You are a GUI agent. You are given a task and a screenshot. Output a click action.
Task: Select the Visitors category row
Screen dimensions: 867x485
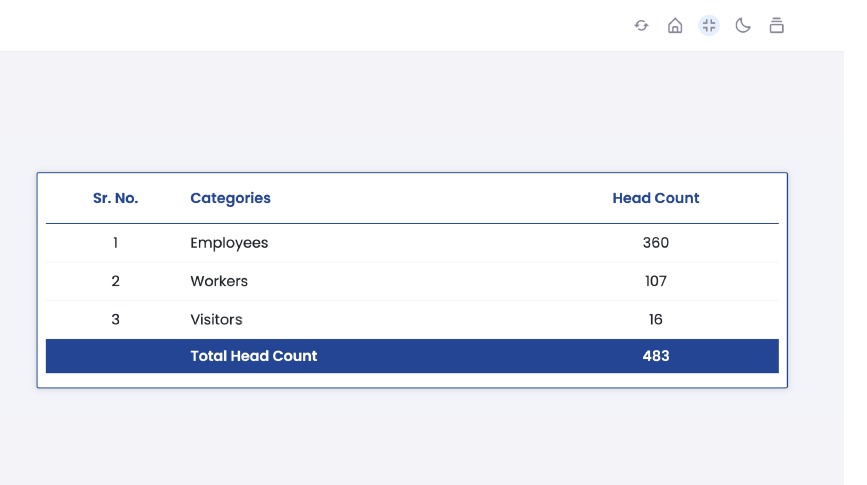216,320
